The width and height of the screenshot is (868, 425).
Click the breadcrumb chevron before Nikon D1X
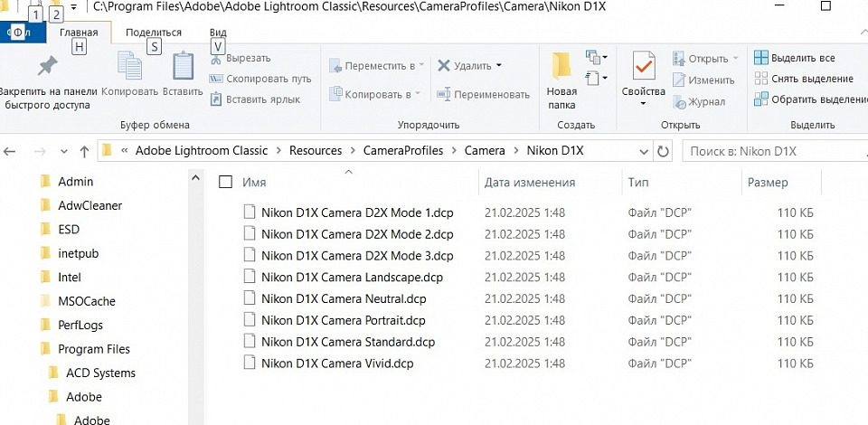(516, 150)
